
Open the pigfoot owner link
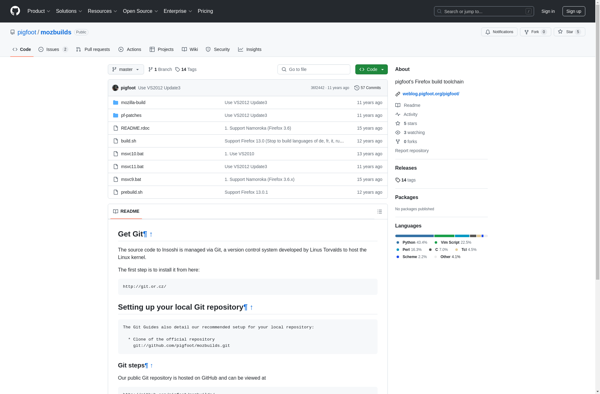point(27,32)
